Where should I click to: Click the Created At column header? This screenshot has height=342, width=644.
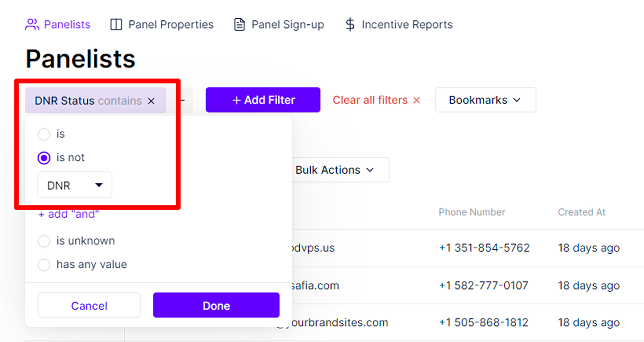(582, 212)
